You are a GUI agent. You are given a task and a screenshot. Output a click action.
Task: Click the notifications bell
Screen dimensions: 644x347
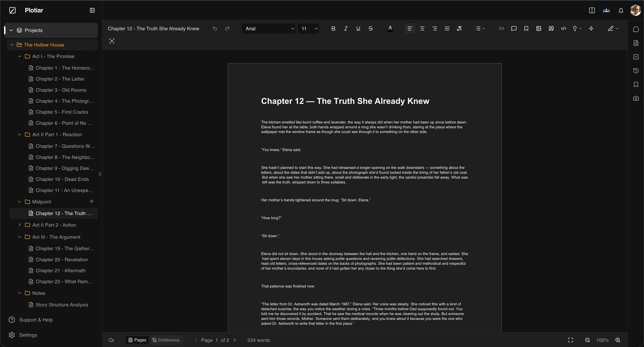click(621, 10)
